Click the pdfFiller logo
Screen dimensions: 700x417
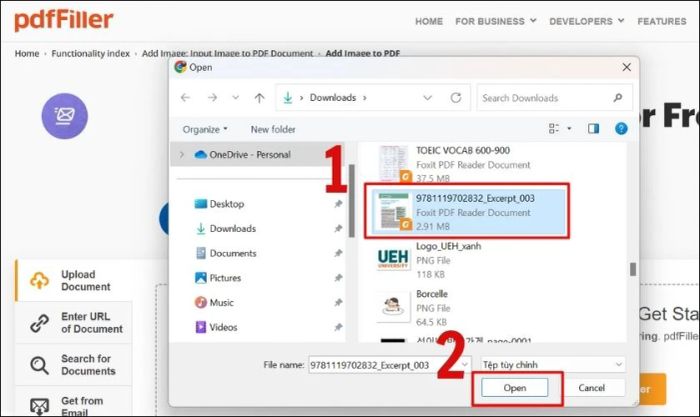click(x=64, y=21)
